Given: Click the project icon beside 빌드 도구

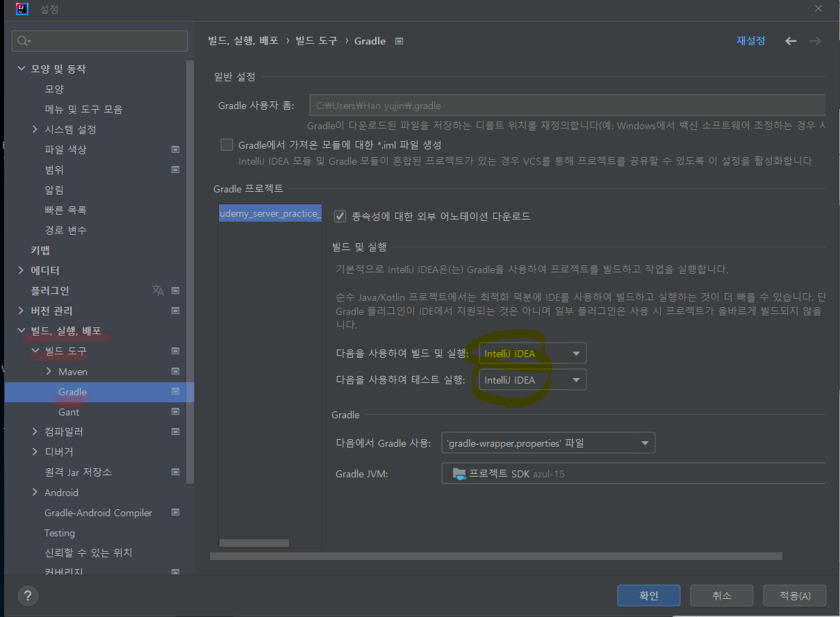Looking at the screenshot, I should [x=176, y=351].
